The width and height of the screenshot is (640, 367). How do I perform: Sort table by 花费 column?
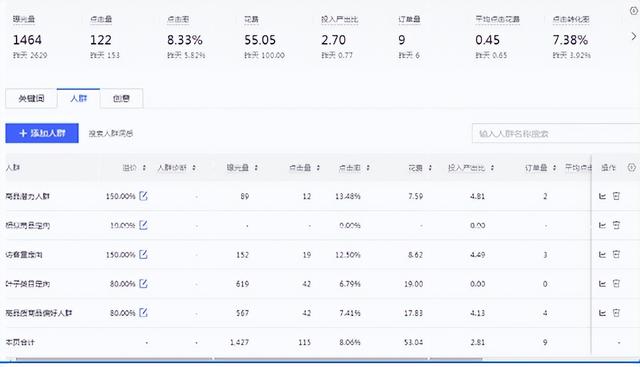(x=430, y=168)
